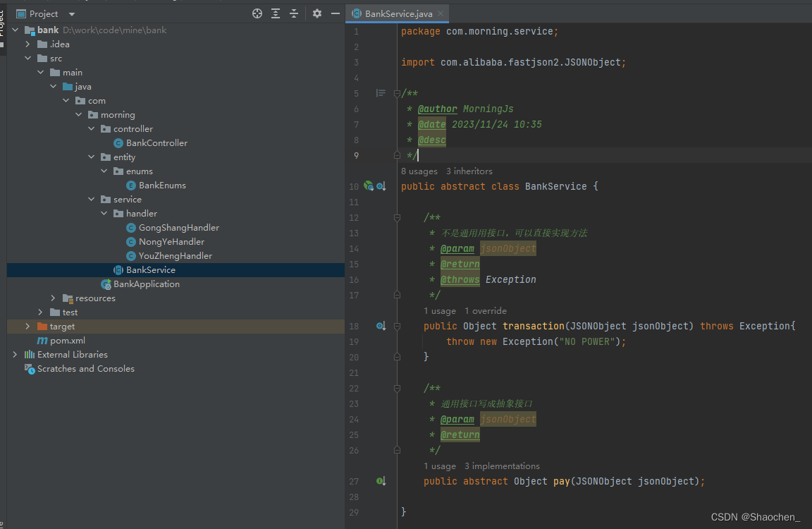The height and width of the screenshot is (529, 812).
Task: Select BankApplication in project tree
Action: coord(147,284)
